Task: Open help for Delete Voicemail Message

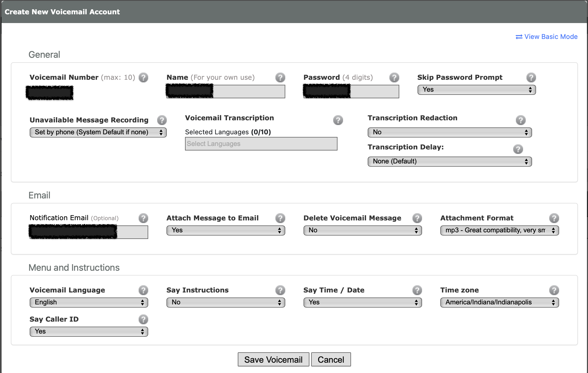Action: click(417, 218)
